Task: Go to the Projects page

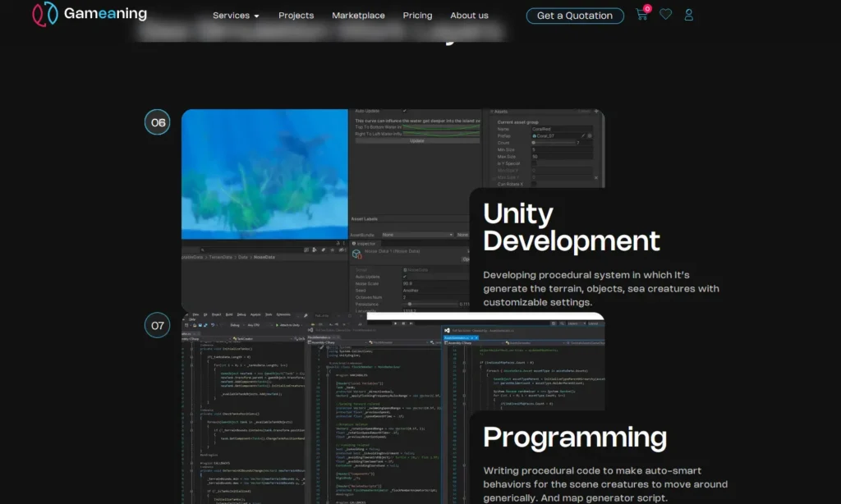Action: (296, 16)
